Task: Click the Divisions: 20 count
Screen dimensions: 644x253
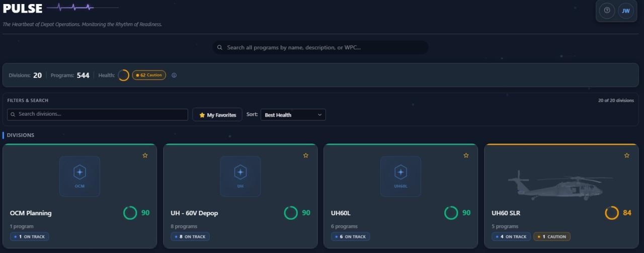Action: click(x=25, y=75)
